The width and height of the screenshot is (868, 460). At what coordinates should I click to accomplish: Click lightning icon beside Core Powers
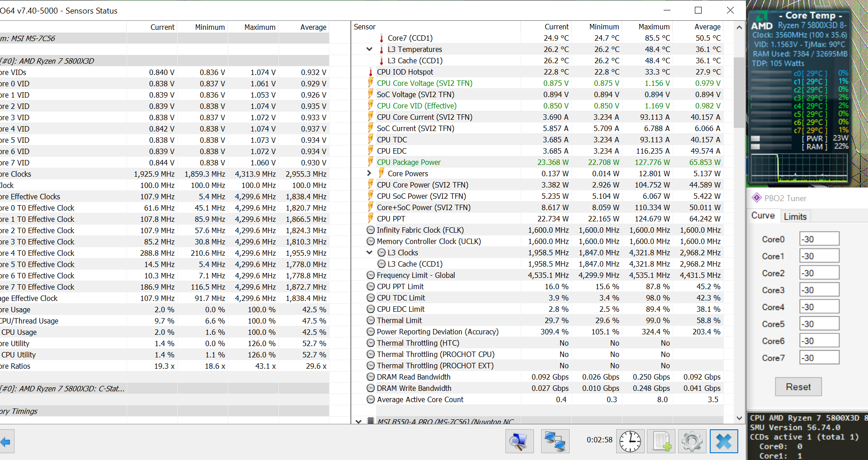[x=382, y=173]
